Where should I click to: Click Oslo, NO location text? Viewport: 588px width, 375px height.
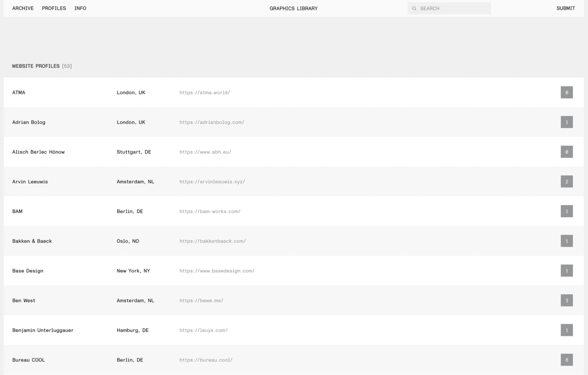coord(128,241)
